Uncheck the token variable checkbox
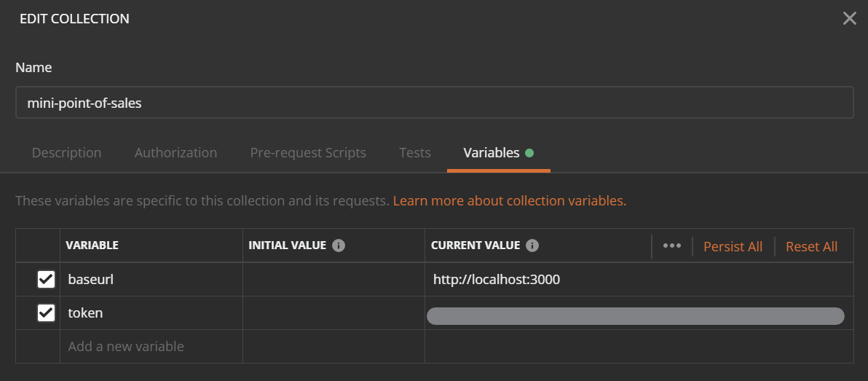 click(46, 313)
